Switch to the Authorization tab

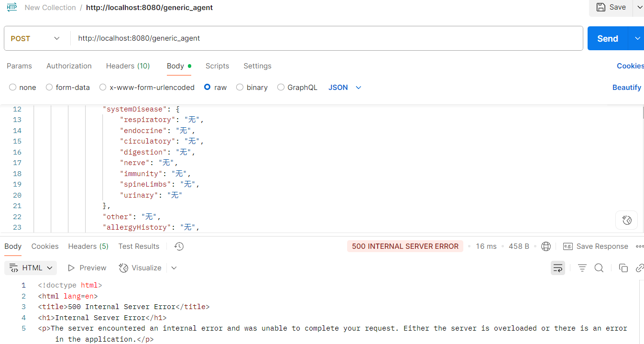(x=69, y=66)
